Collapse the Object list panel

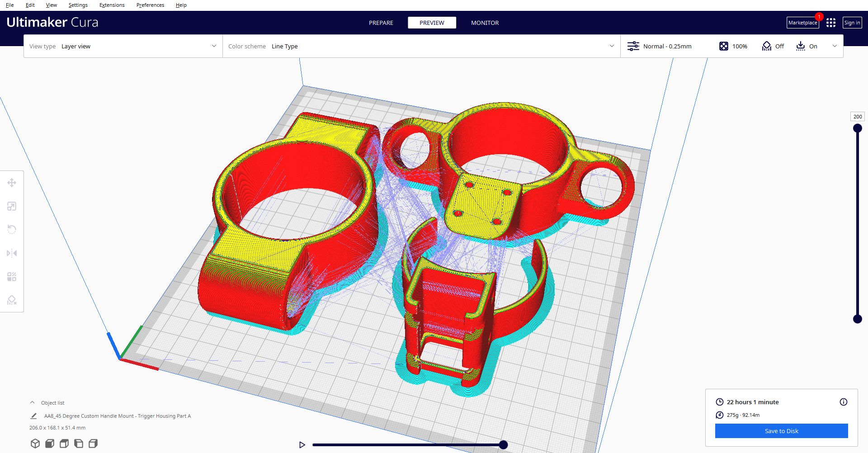[32, 402]
